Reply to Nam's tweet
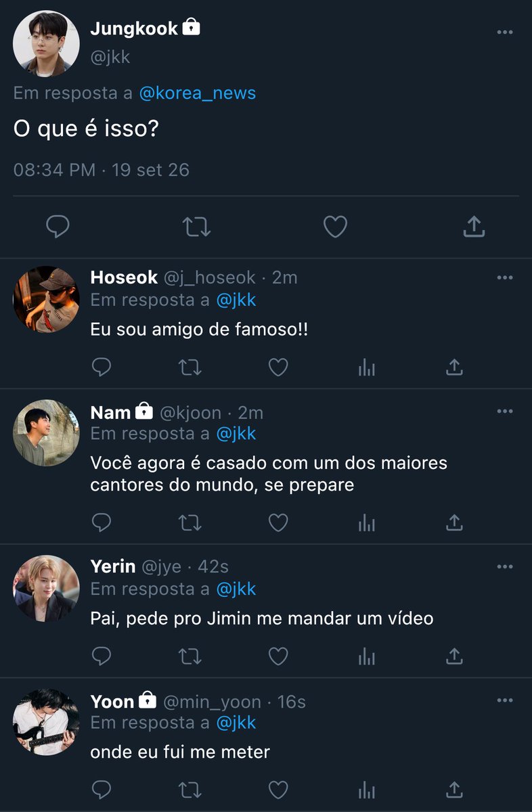The image size is (532, 812). [102, 522]
